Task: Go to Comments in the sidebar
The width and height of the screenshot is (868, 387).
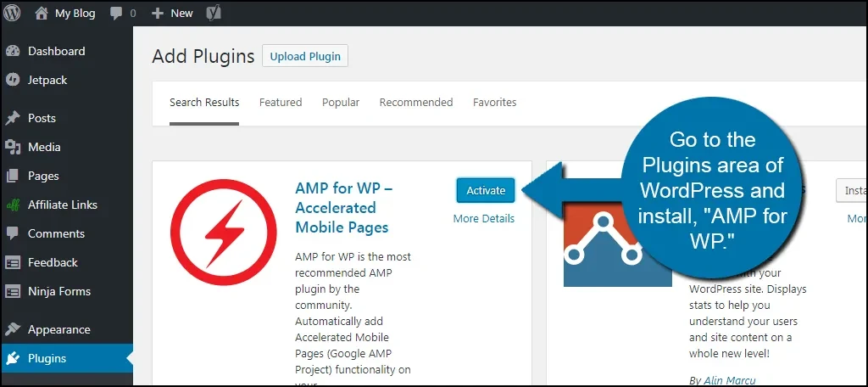Action: point(56,233)
